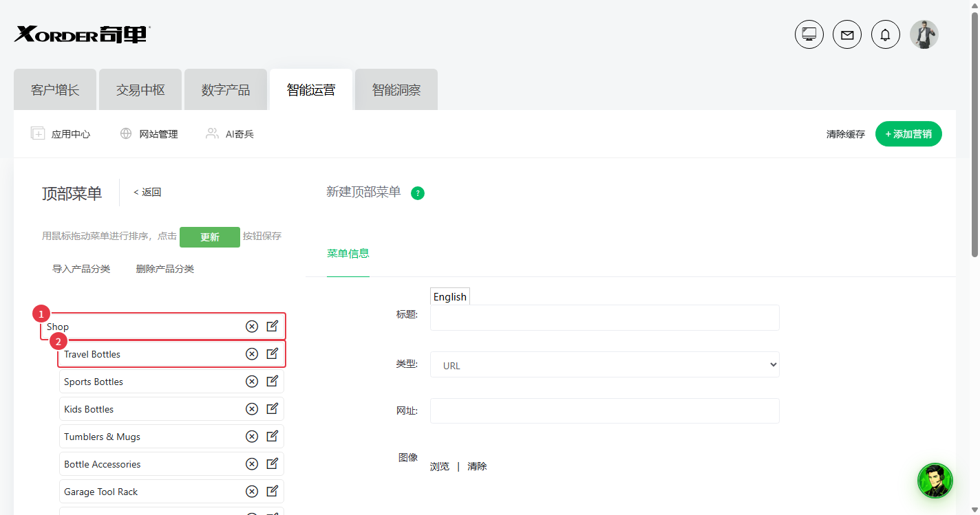Select the Bottle Accessories row
This screenshot has height=515, width=980.
pyautogui.click(x=171, y=463)
